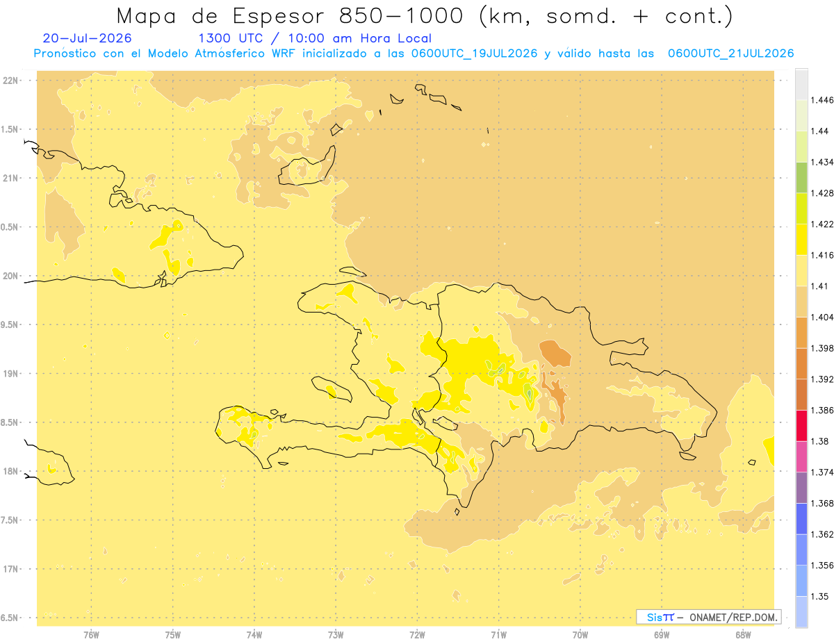Click the 74W longitude axis label

click(254, 634)
